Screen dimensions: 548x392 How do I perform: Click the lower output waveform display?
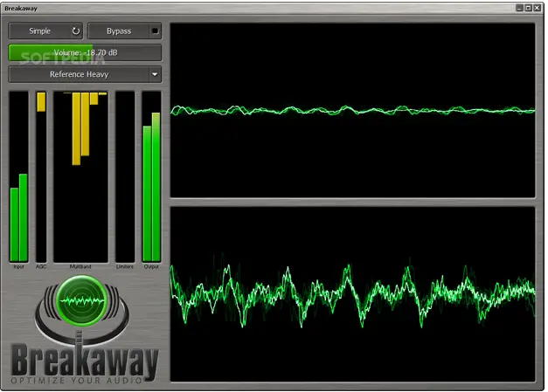tap(352, 294)
